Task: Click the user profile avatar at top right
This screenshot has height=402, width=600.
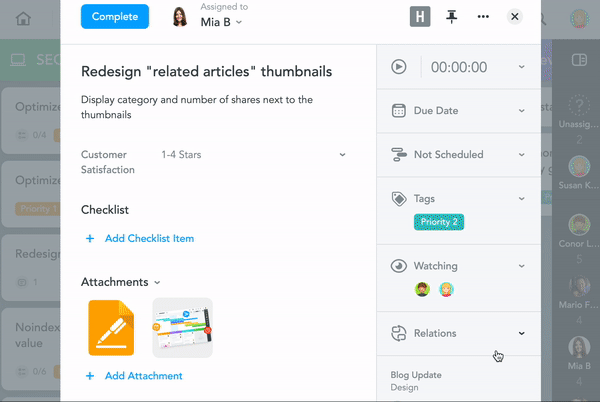Action: click(x=579, y=18)
